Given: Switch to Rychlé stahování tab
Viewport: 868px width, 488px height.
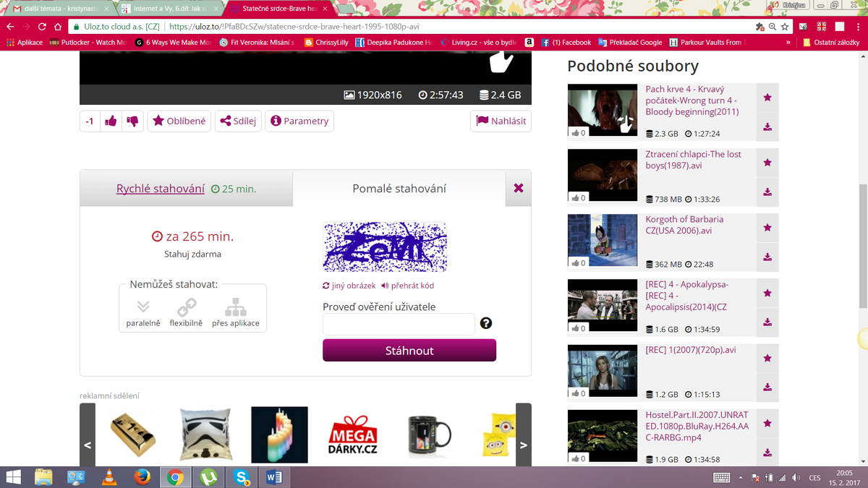Looking at the screenshot, I should coord(161,189).
